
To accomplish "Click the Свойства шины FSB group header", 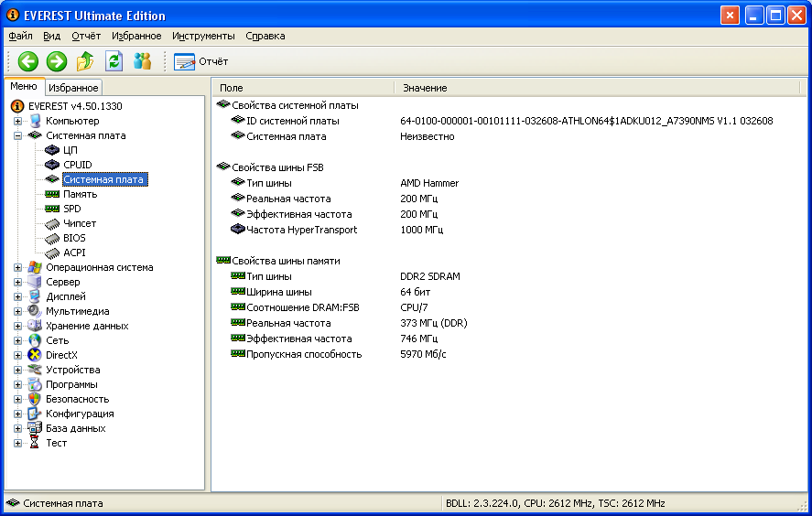I will click(277, 167).
